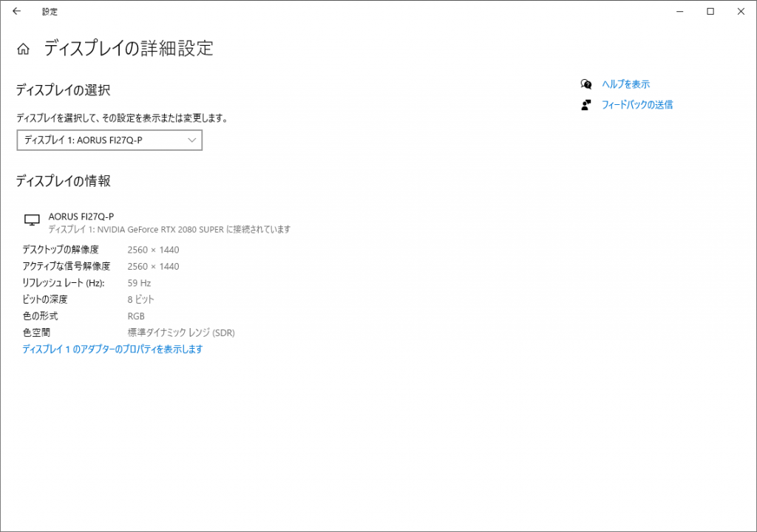757x532 pixels.
Task: Close the 設定 window
Action: tap(741, 11)
